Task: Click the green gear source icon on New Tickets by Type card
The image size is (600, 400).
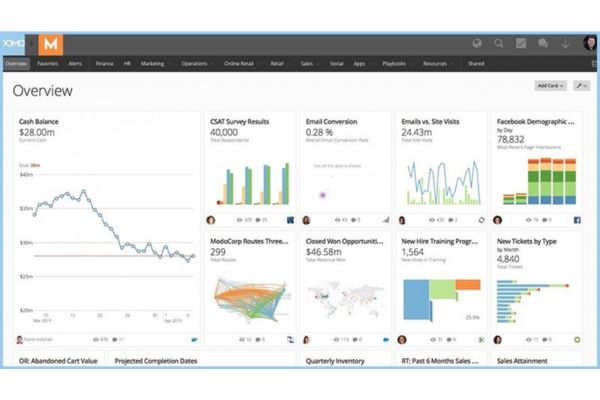Action: tap(577, 340)
